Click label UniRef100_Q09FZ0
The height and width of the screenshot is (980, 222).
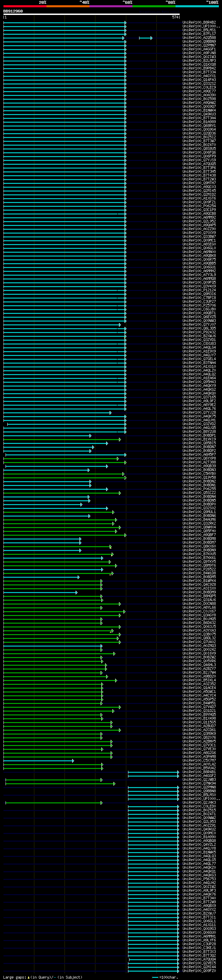(199, 971)
